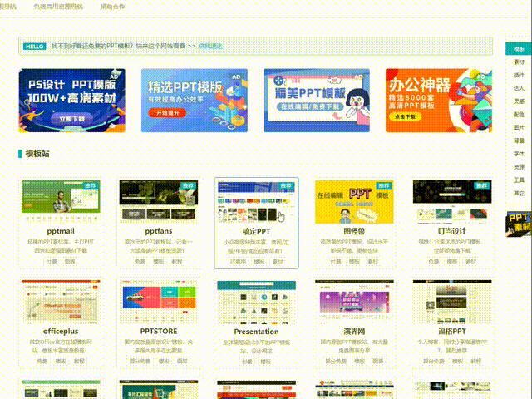The width and height of the screenshot is (532, 399).
Task: Open the 逼格PPT site thumbnail
Action: [452, 301]
